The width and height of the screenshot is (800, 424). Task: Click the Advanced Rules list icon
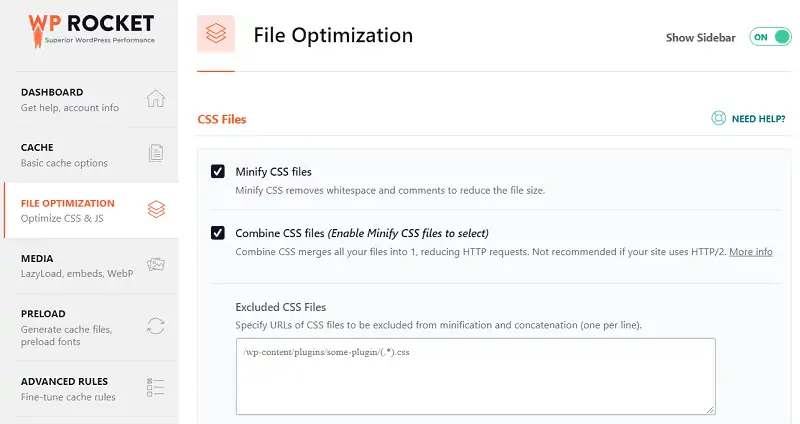pyautogui.click(x=155, y=387)
